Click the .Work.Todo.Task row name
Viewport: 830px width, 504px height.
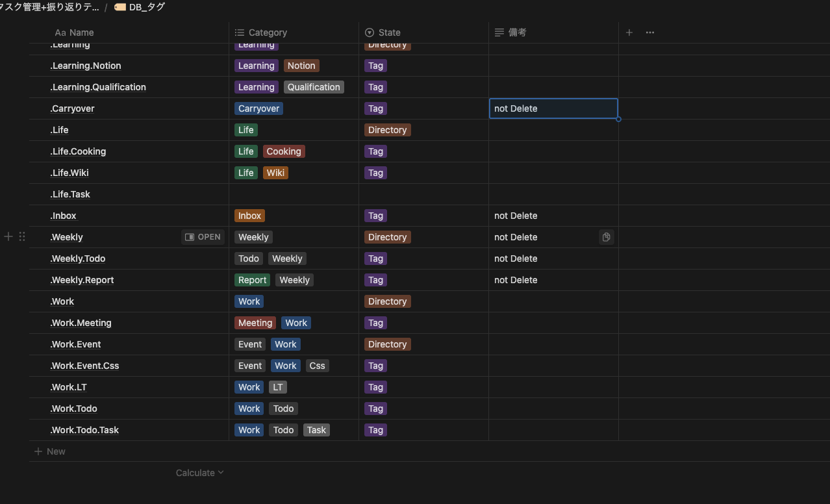[84, 430]
